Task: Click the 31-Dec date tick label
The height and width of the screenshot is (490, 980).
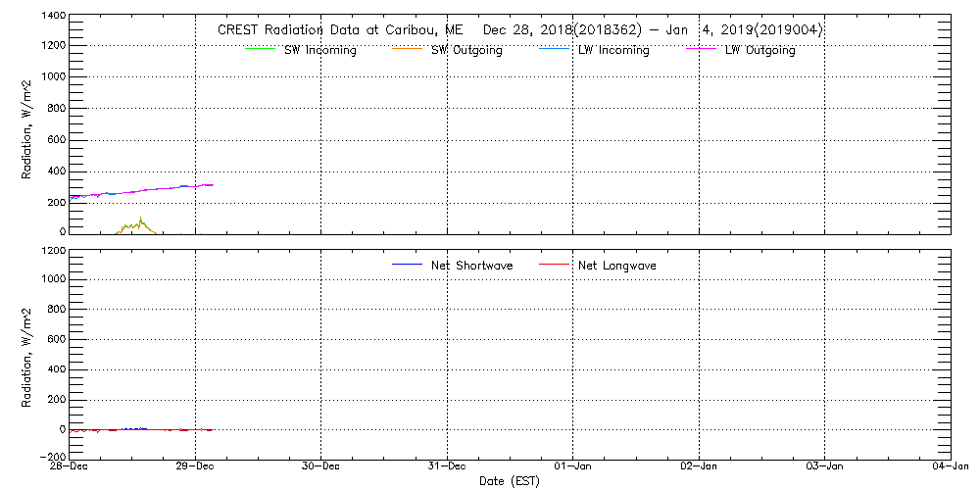Action: point(447,466)
